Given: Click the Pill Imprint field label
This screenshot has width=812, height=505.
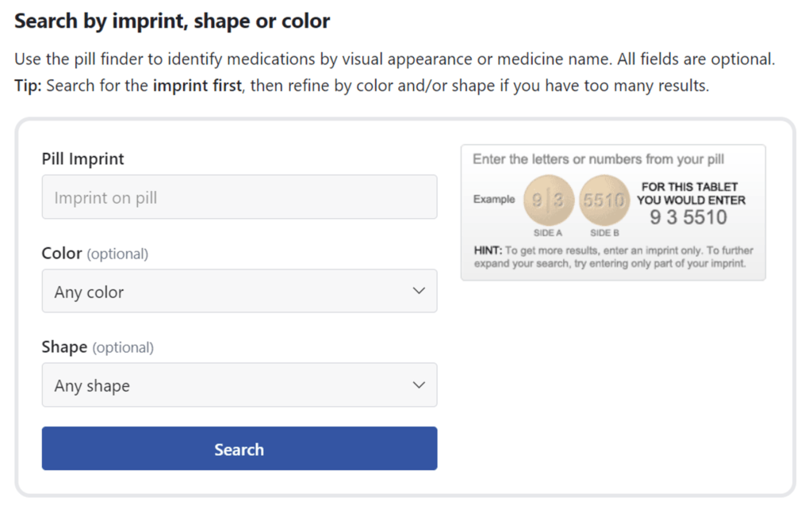Looking at the screenshot, I should pos(82,159).
